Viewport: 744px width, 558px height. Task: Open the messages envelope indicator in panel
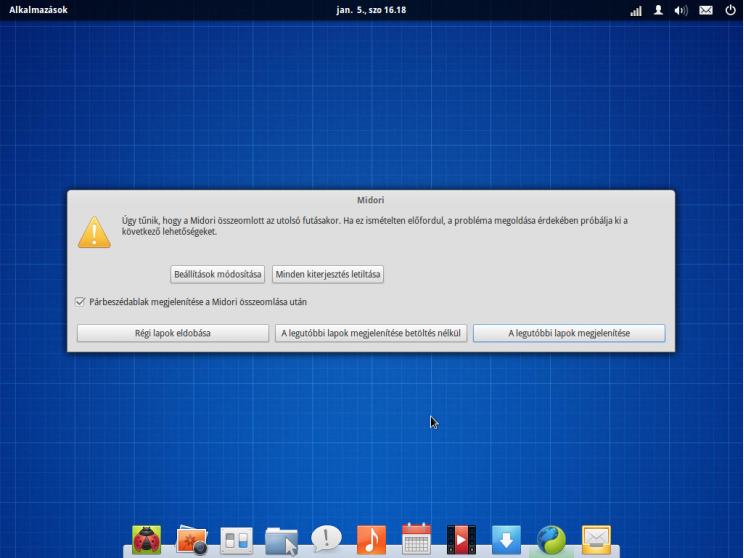coord(706,10)
